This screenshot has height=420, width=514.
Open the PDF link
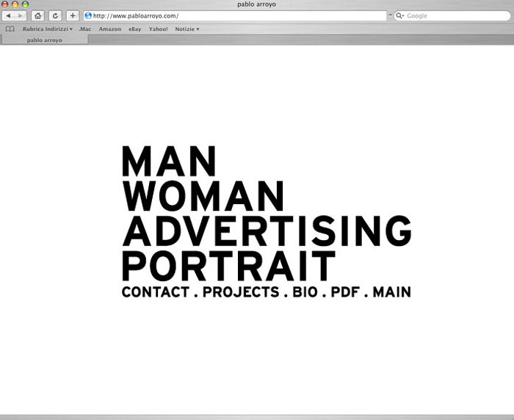click(x=345, y=292)
